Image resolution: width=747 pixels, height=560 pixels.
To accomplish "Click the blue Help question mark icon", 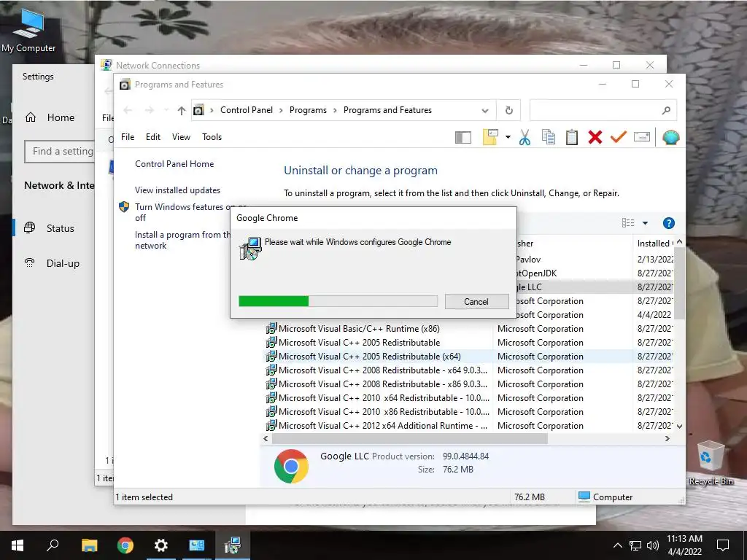I will (668, 223).
